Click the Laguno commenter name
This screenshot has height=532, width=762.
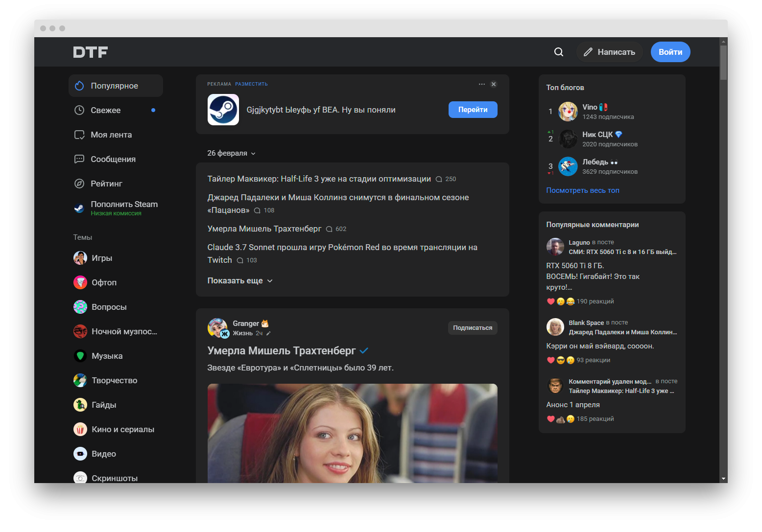579,242
